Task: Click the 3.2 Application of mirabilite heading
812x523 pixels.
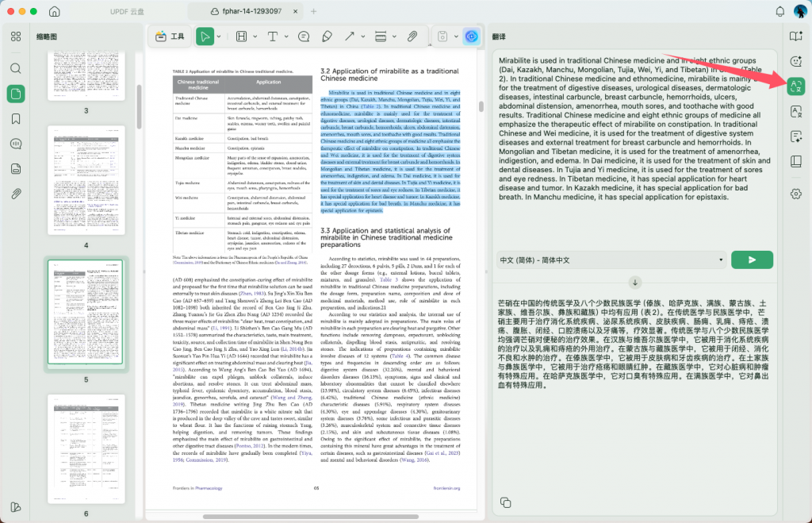Action: (x=389, y=75)
